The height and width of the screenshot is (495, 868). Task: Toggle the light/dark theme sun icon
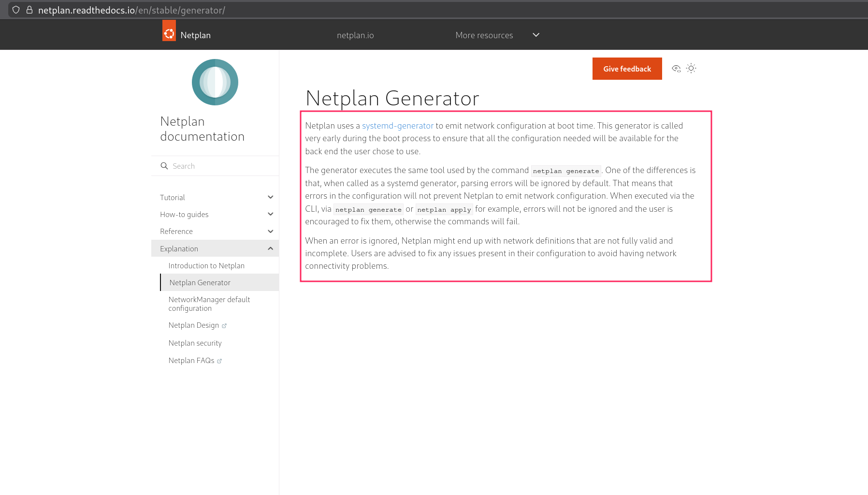tap(691, 69)
